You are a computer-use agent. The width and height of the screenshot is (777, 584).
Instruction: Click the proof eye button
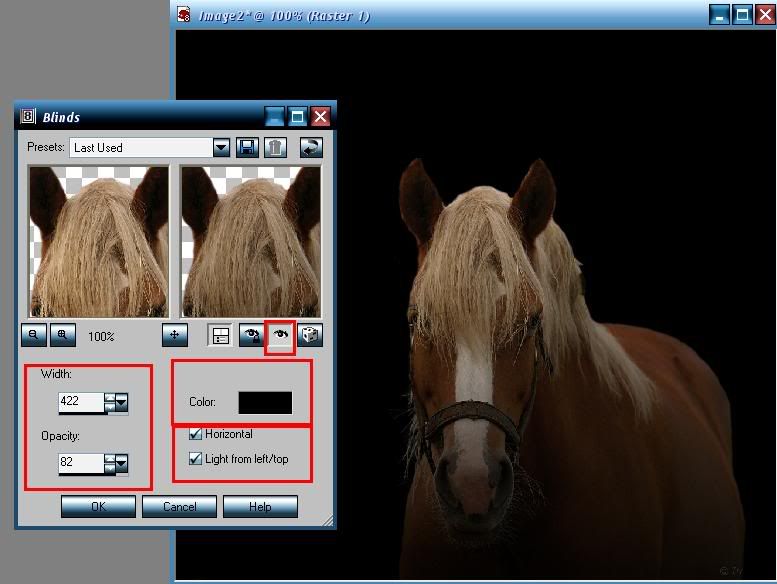click(x=280, y=335)
